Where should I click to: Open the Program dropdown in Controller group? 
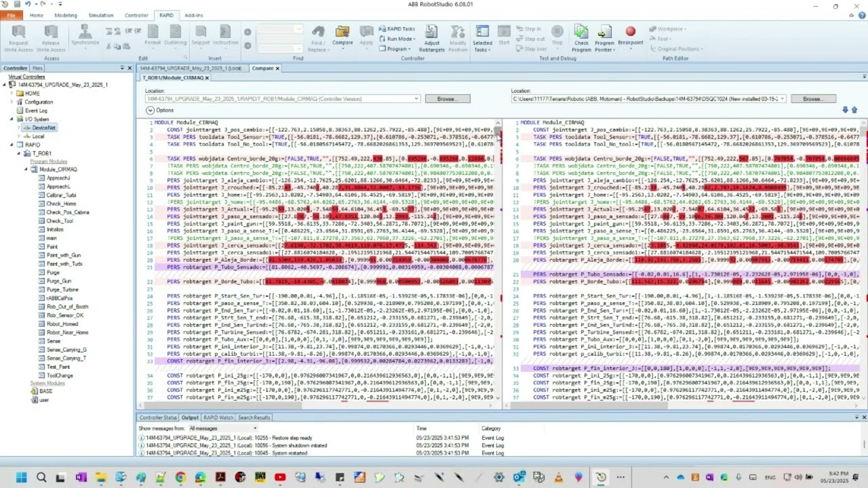pyautogui.click(x=395, y=49)
